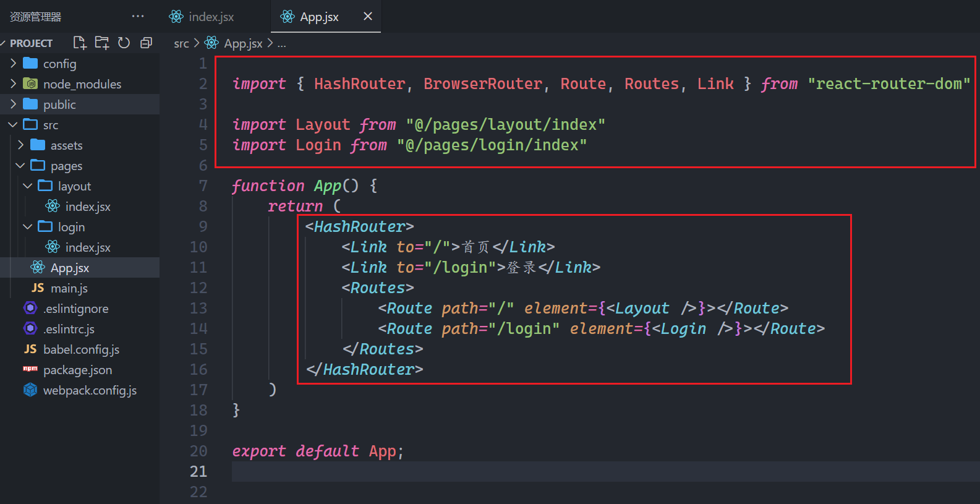Click line number 7 in the gutter
Viewport: 980px width, 504px height.
tap(203, 186)
